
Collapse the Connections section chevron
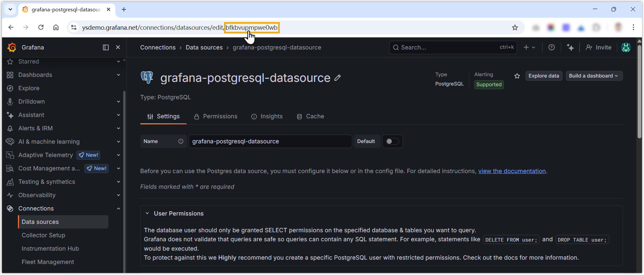click(119, 209)
